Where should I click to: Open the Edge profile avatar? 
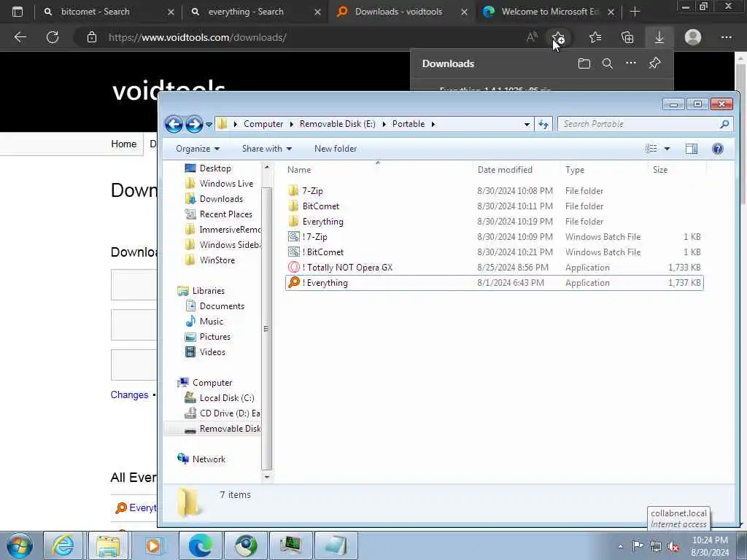click(693, 37)
